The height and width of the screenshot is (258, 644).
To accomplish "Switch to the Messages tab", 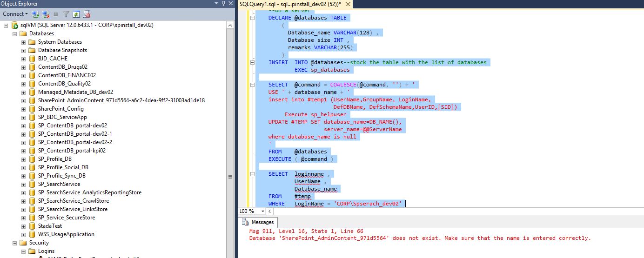I will (x=259, y=222).
